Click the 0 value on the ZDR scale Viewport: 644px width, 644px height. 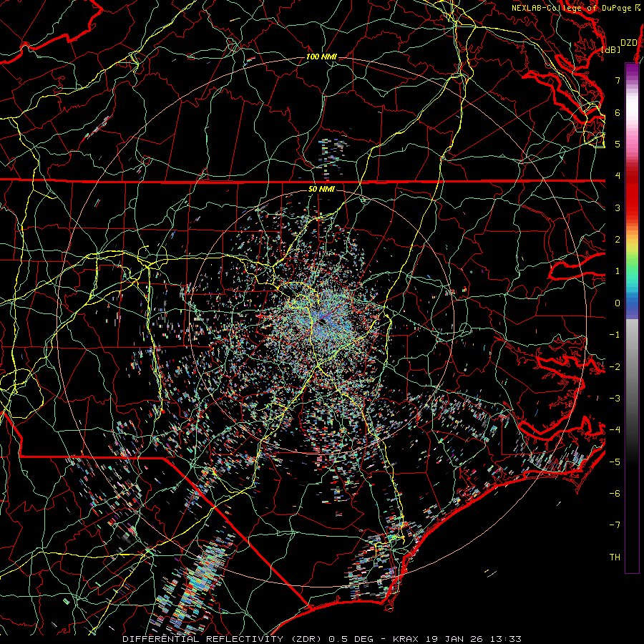coord(618,303)
